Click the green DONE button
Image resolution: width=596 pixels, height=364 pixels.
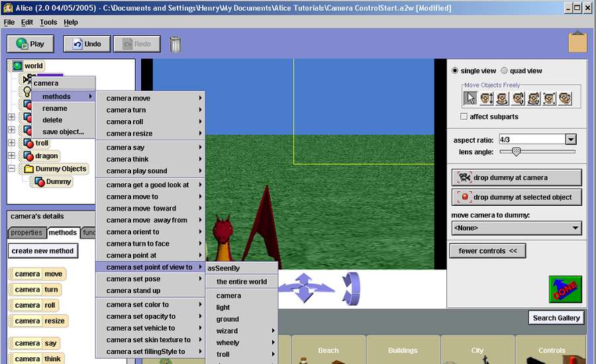566,289
